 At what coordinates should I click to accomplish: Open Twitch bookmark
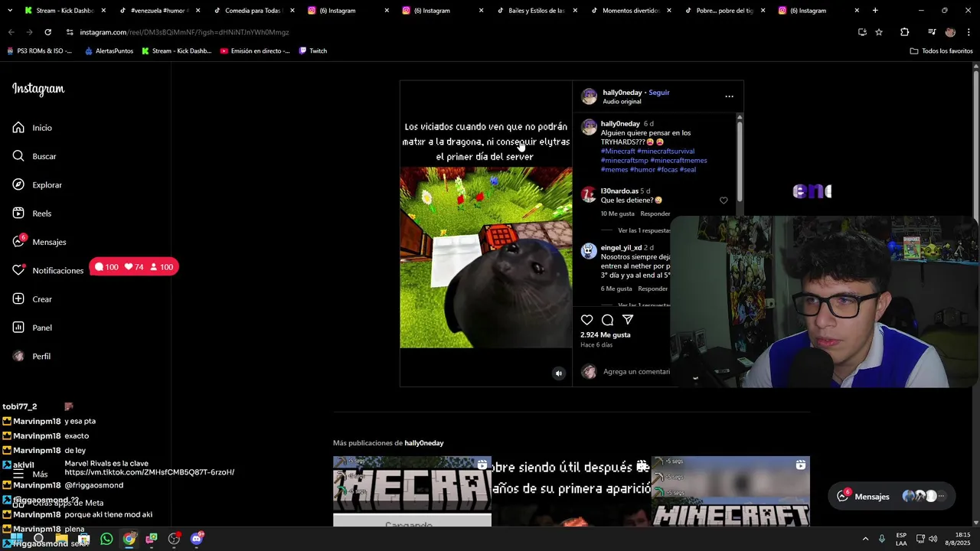[x=313, y=51]
